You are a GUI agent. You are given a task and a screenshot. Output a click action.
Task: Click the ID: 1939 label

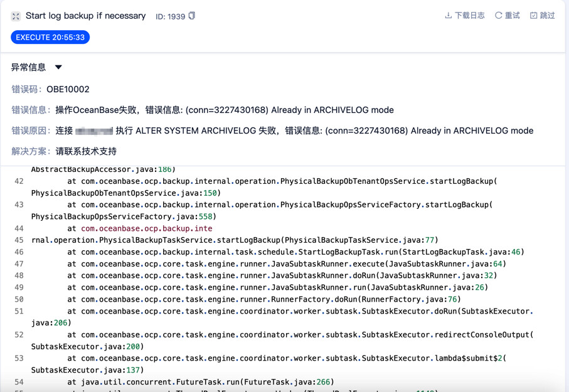[170, 16]
